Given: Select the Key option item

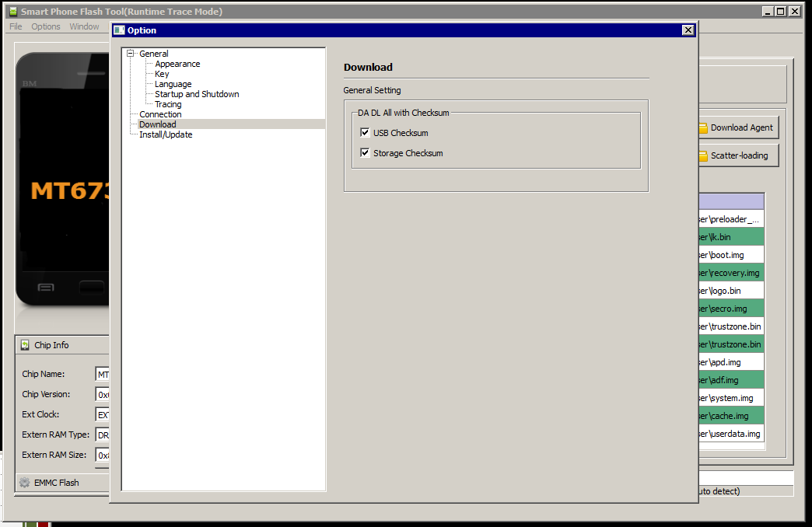Looking at the screenshot, I should 162,74.
